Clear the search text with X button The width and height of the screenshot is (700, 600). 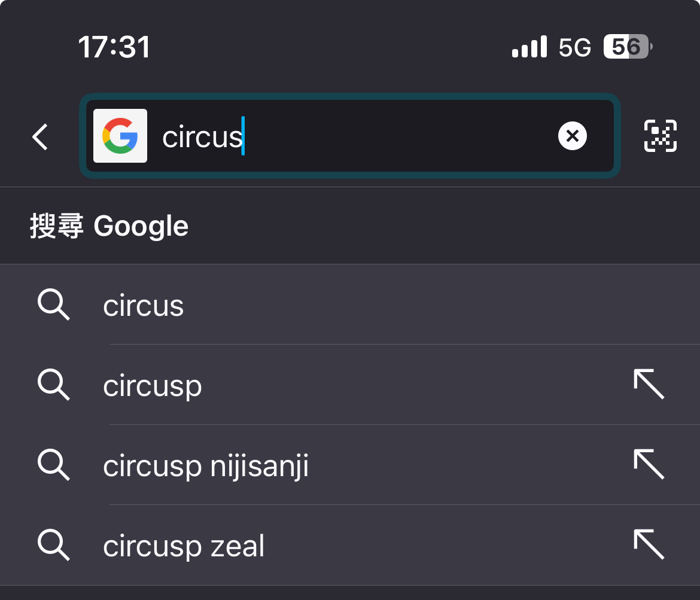573,136
